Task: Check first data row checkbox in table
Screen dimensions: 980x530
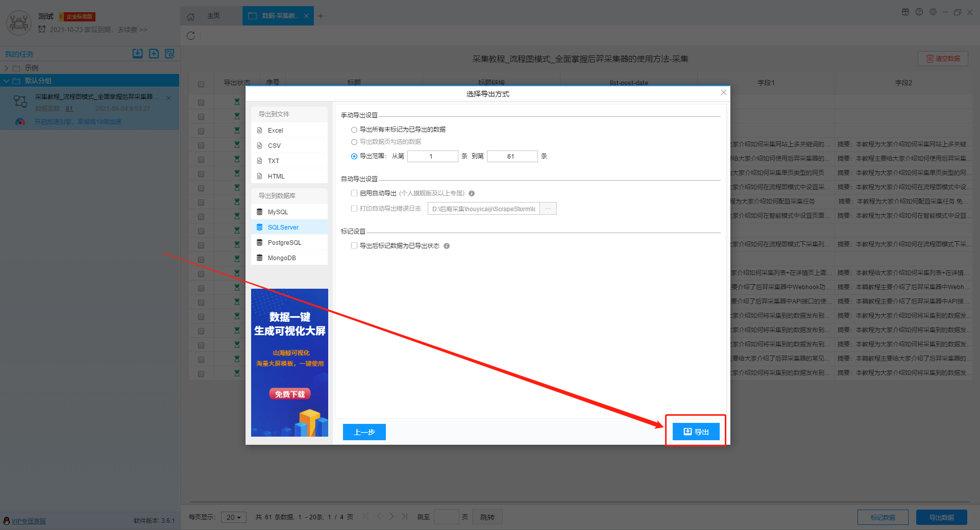Action: pos(201,103)
